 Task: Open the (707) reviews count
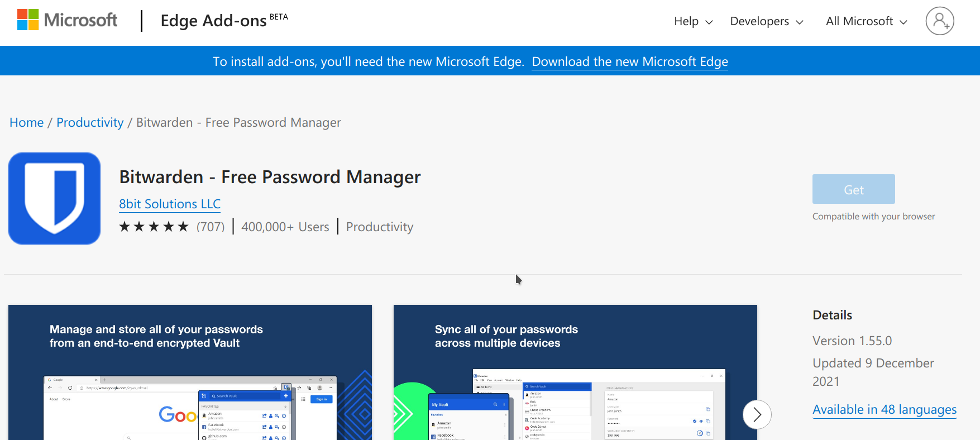[x=211, y=227]
